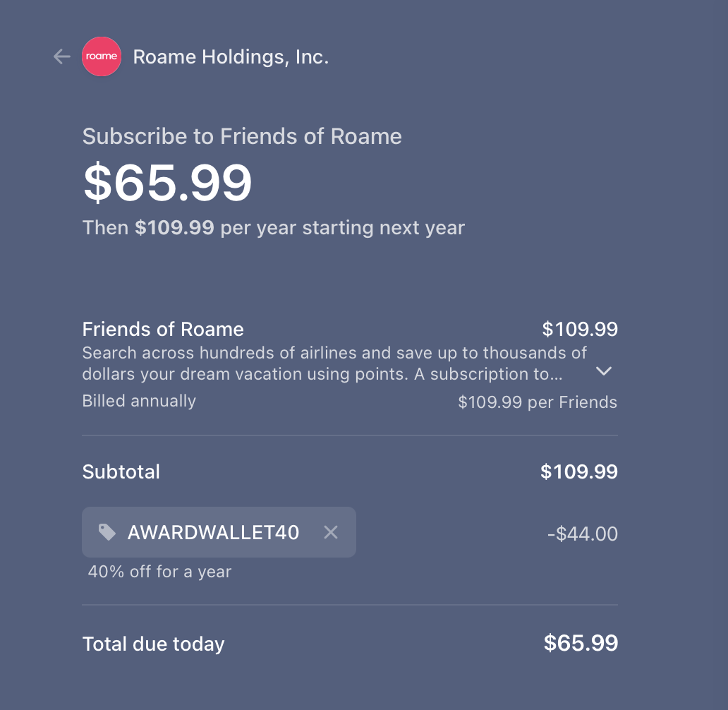Select the -$44.00 discount amount
Screen dimensions: 728x710
(581, 534)
